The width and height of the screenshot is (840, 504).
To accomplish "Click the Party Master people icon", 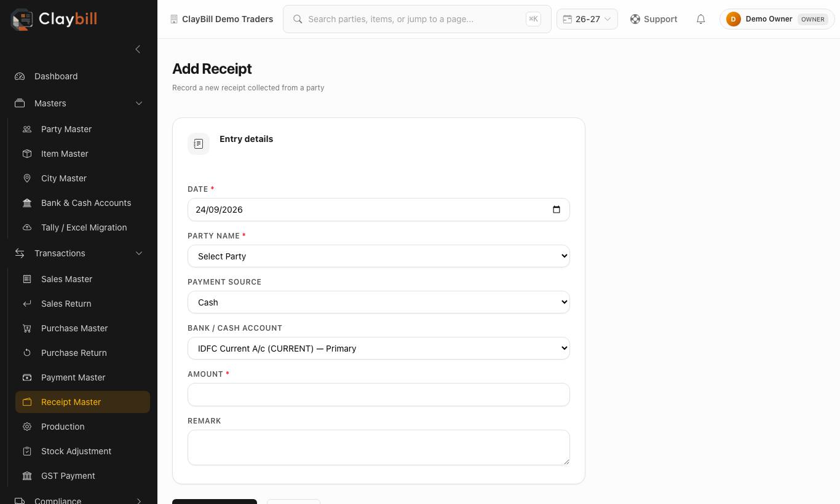I will [27, 129].
